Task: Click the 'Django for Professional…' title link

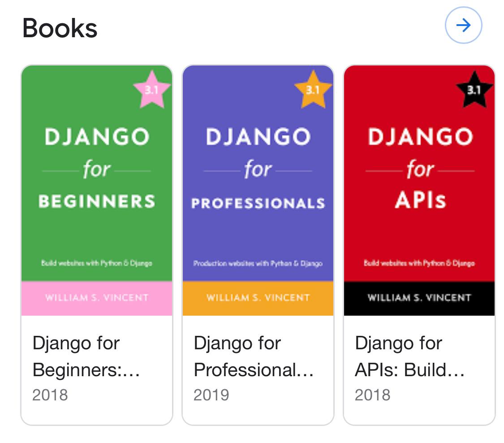Action: [254, 356]
